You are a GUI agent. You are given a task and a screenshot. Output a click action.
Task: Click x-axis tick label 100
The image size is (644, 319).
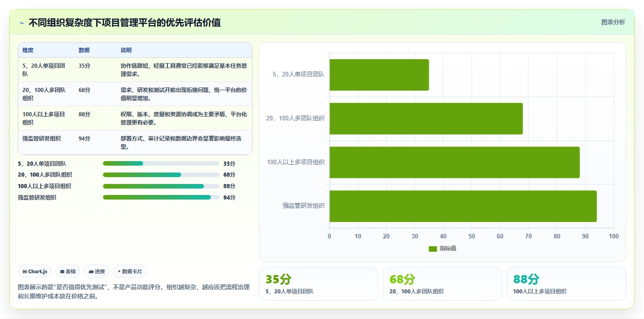pos(614,236)
